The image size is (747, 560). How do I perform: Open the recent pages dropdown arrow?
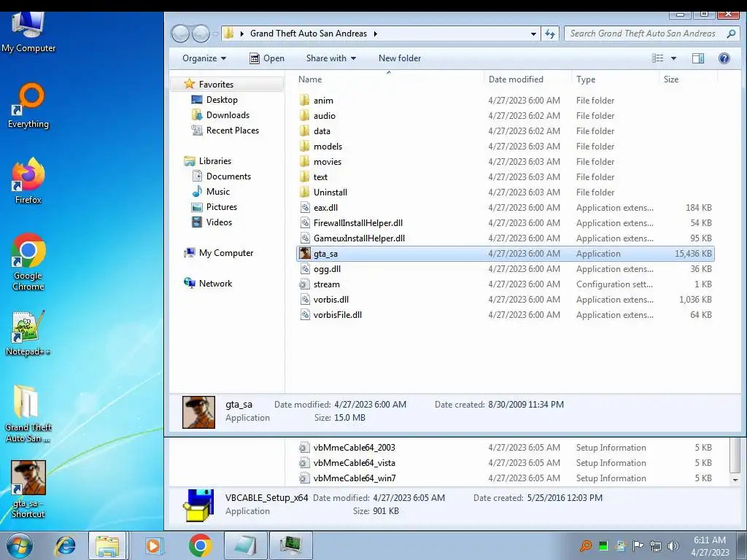tap(216, 34)
